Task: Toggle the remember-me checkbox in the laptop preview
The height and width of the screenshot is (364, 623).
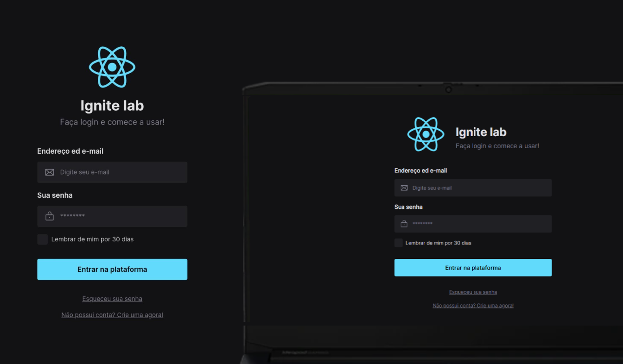Action: [x=398, y=242]
